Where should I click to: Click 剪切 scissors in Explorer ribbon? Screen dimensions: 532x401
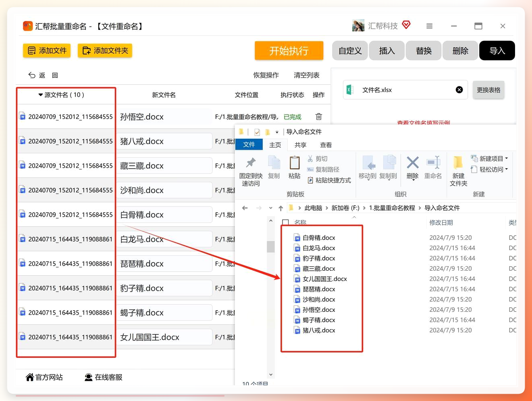[317, 159]
